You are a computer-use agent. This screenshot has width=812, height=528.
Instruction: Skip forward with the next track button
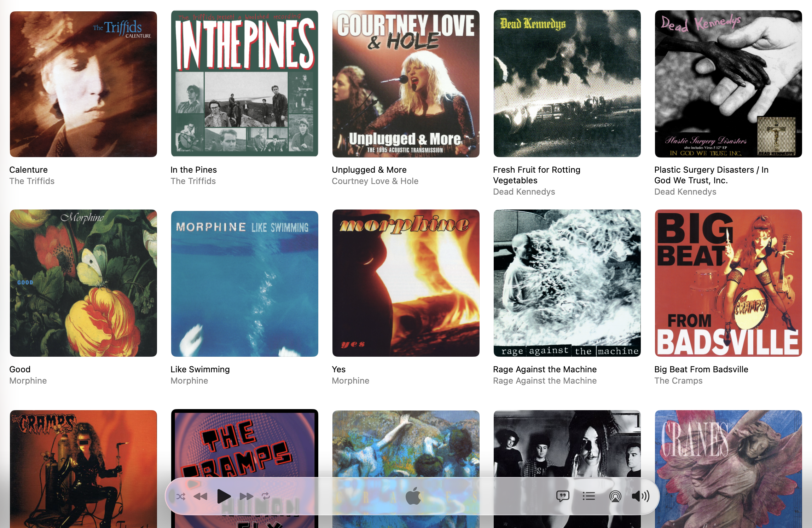[246, 497]
